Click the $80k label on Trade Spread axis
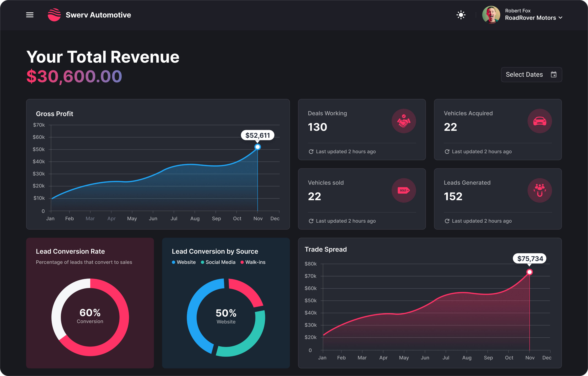 click(311, 264)
